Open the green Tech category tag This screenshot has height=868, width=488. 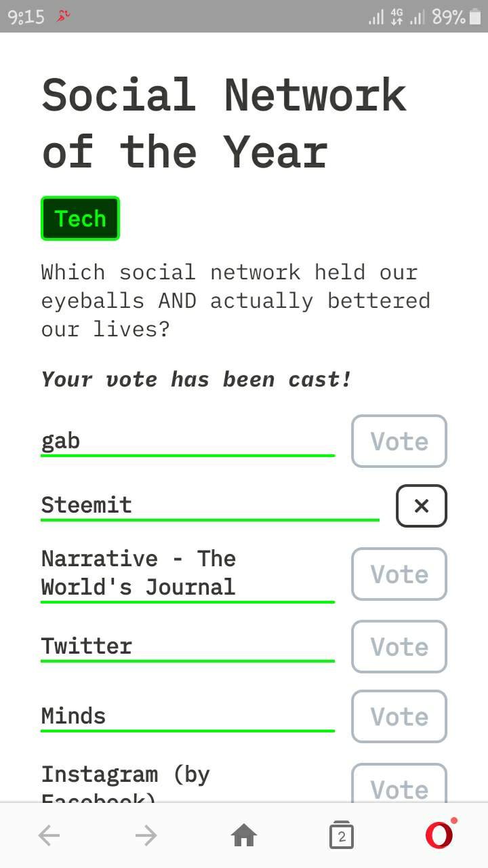pyautogui.click(x=80, y=218)
